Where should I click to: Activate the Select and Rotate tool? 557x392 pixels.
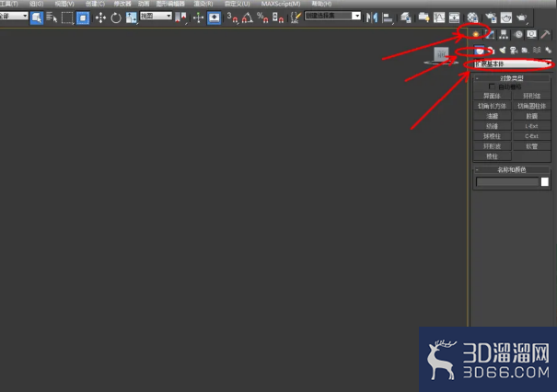[116, 17]
